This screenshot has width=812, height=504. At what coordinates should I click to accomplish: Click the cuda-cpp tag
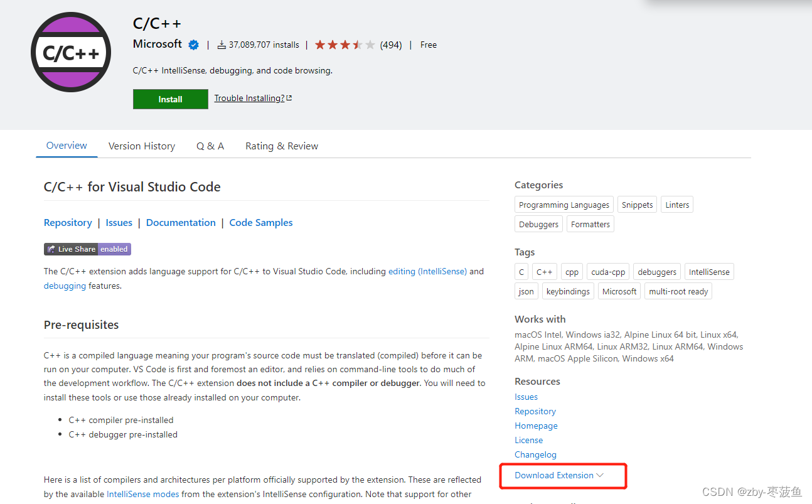pyautogui.click(x=608, y=272)
